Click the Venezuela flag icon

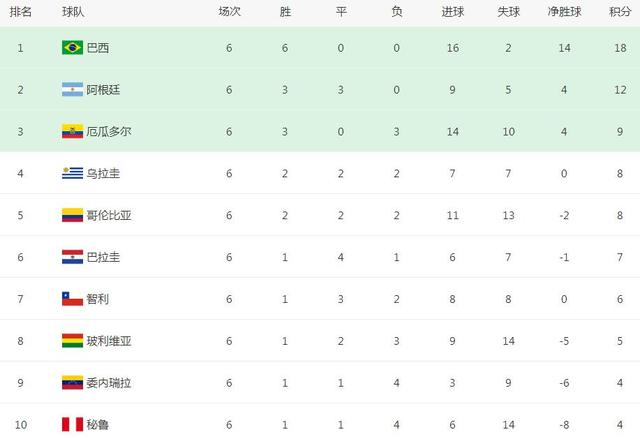point(72,383)
